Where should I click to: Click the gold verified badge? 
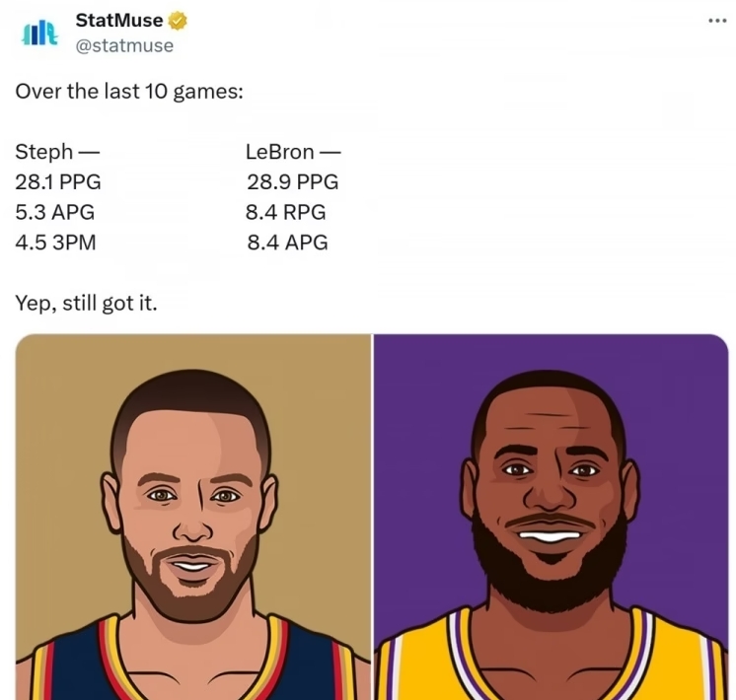(178, 21)
